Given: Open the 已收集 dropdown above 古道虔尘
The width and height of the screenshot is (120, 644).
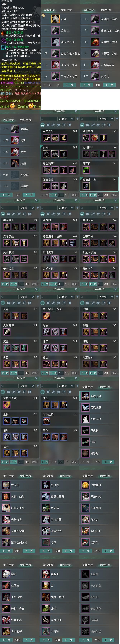Looking at the screenshot, I should coord(66,119).
